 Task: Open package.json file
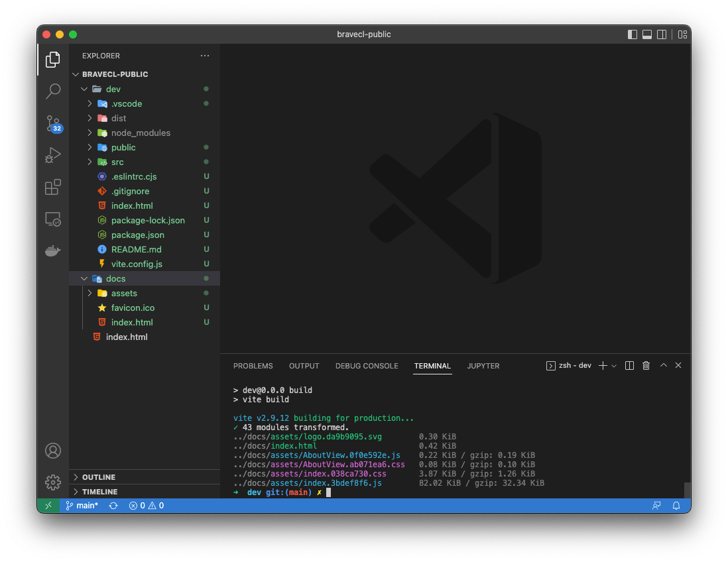click(145, 235)
